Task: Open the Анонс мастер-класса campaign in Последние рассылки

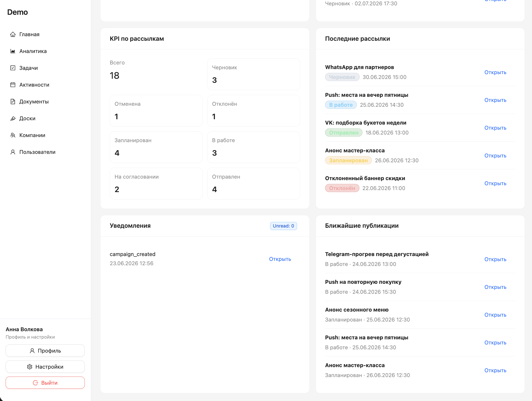Action: click(x=495, y=156)
